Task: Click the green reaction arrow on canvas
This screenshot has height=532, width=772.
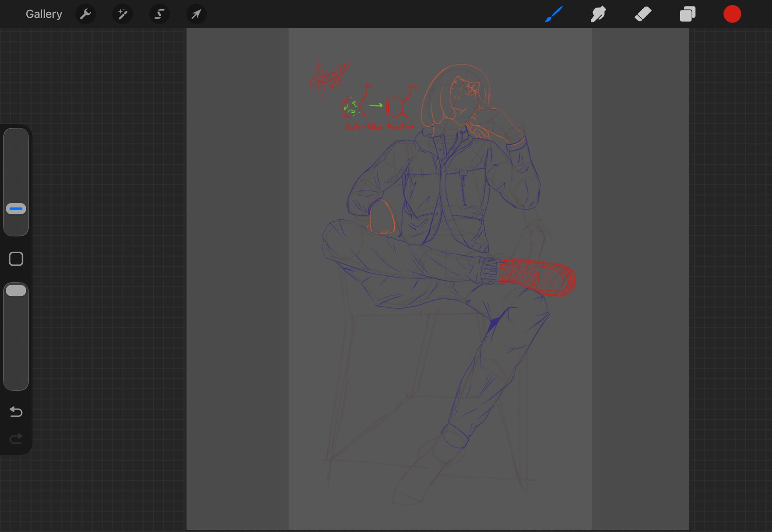Action: 376,105
